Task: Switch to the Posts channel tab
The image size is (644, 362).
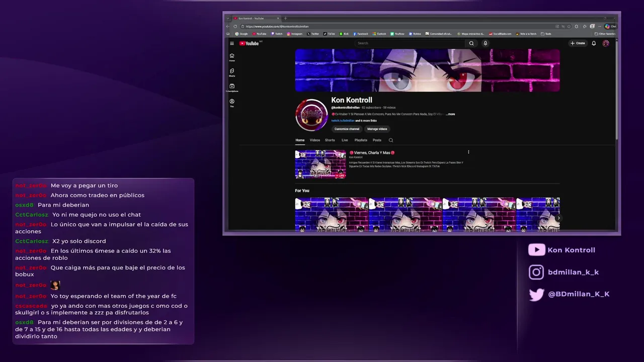Action: click(377, 140)
